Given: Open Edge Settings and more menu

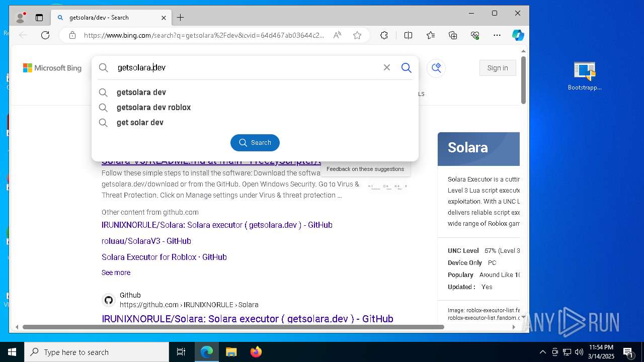Looking at the screenshot, I should tap(497, 35).
